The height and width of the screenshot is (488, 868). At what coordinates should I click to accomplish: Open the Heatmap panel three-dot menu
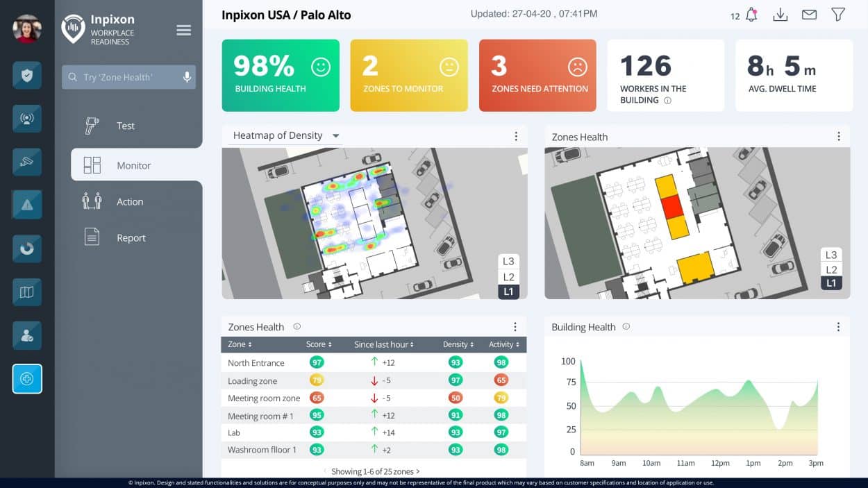point(515,136)
